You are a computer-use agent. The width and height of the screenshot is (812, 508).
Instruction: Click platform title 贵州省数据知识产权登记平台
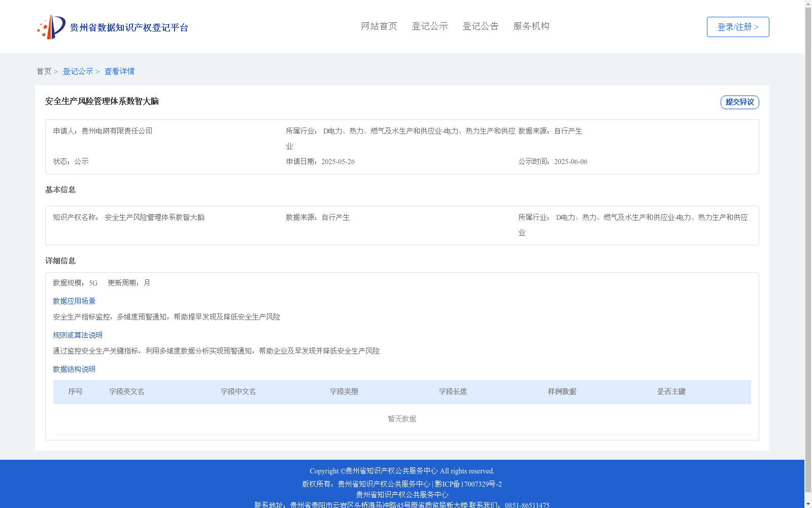point(129,27)
